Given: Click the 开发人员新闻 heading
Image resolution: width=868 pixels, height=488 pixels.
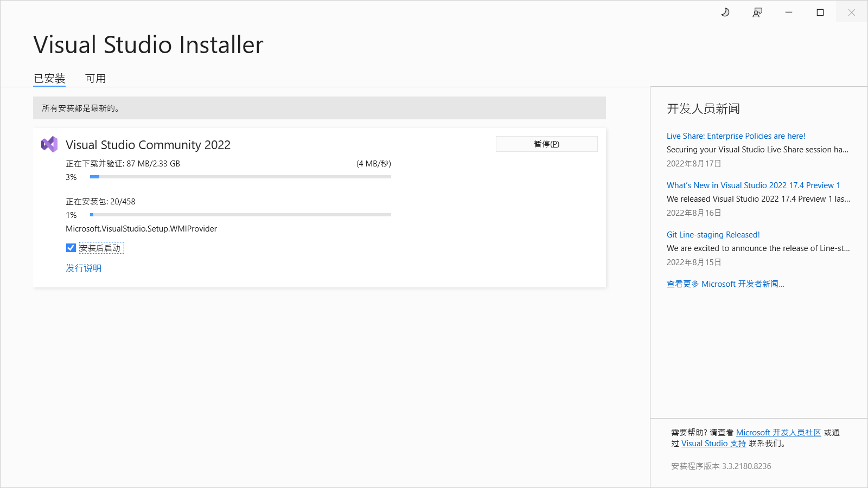Looking at the screenshot, I should click(703, 109).
